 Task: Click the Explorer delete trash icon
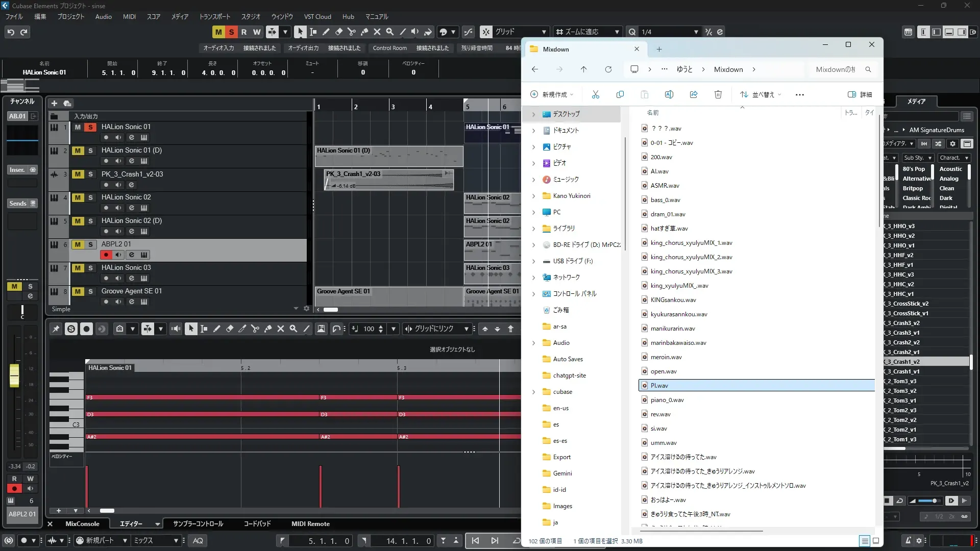[718, 94]
